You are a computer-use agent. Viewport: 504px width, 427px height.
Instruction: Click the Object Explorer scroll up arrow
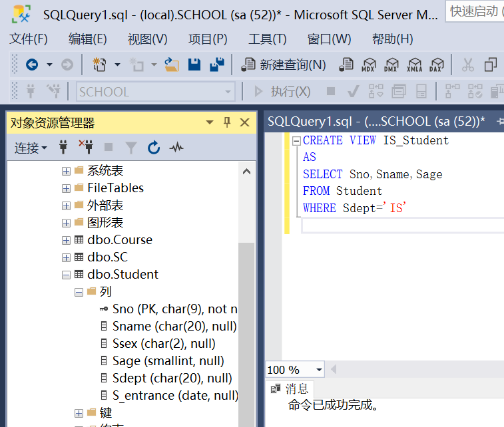coord(246,172)
